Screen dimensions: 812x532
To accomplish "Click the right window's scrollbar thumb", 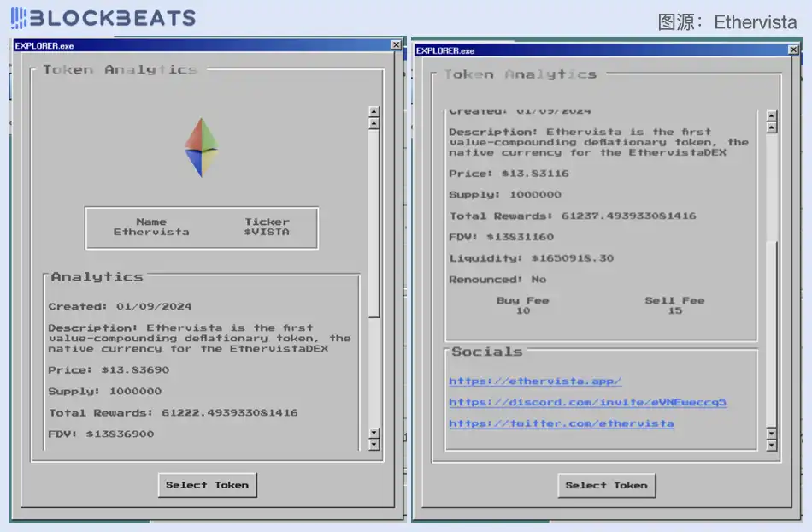I will pos(772,334).
